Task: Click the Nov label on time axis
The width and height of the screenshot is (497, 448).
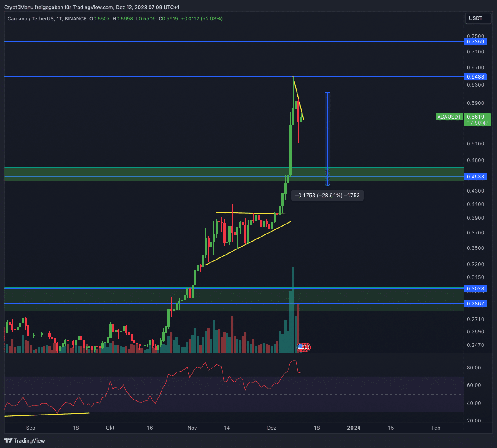Action: (192, 428)
